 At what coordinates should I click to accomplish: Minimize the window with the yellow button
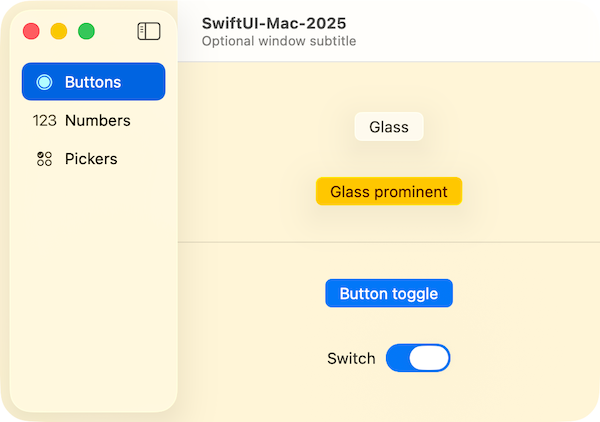[x=59, y=31]
